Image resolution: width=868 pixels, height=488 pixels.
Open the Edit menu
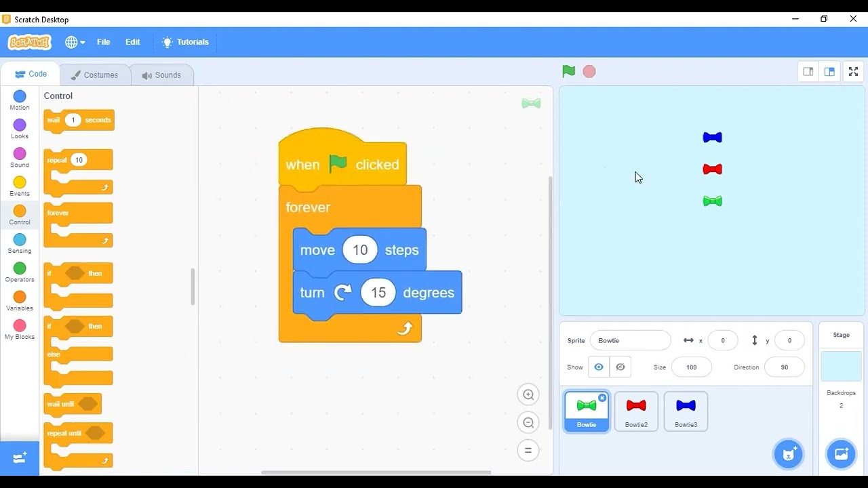tap(133, 42)
